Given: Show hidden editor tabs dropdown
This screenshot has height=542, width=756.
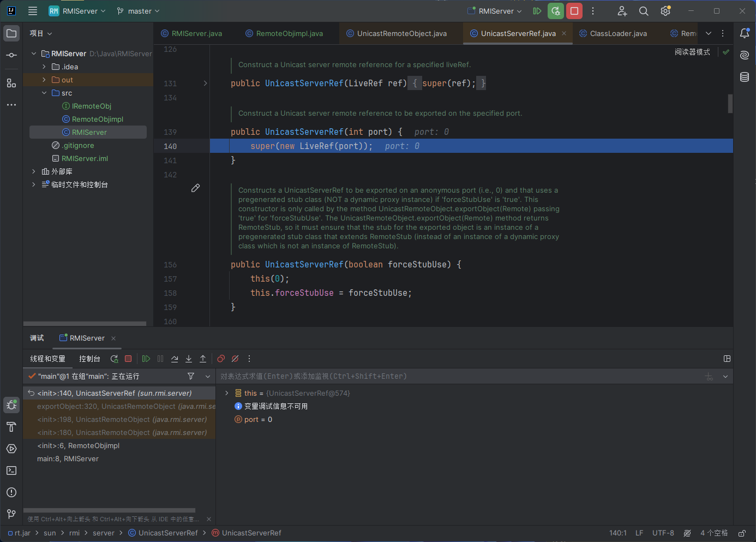Looking at the screenshot, I should click(709, 33).
